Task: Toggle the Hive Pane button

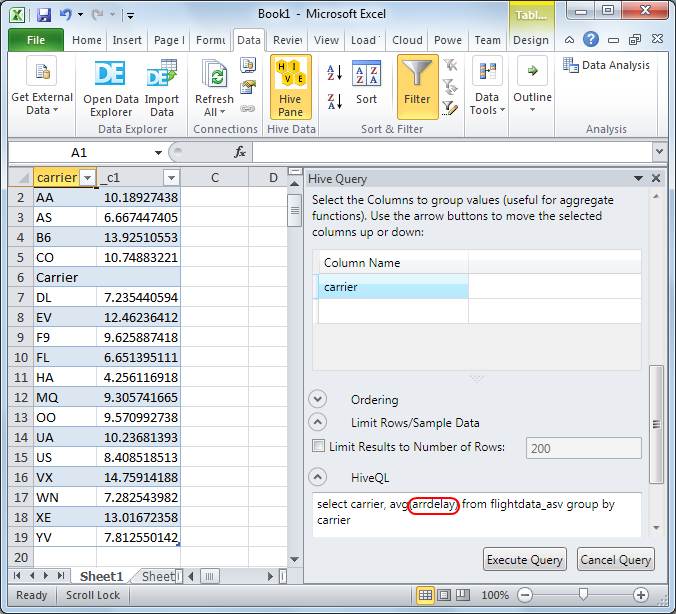Action: 290,87
